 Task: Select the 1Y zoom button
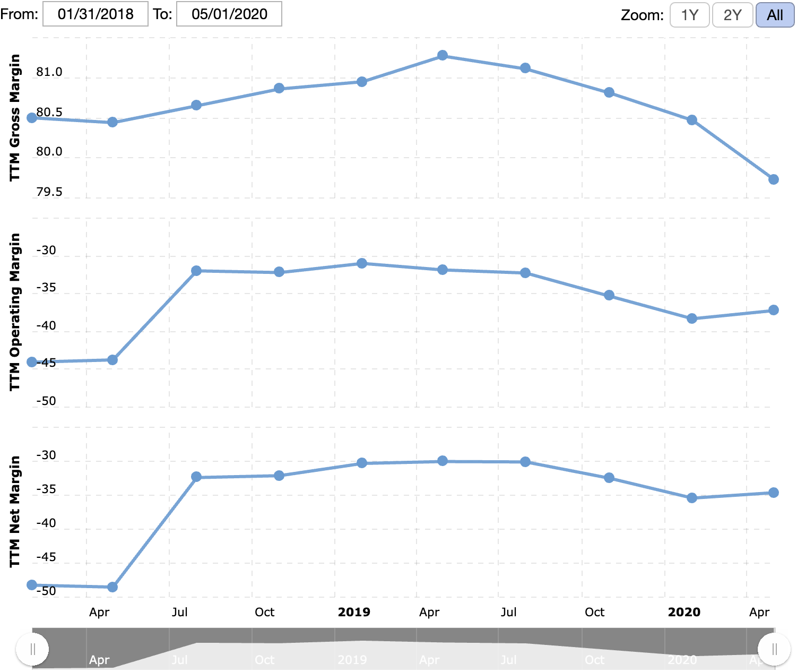[689, 15]
